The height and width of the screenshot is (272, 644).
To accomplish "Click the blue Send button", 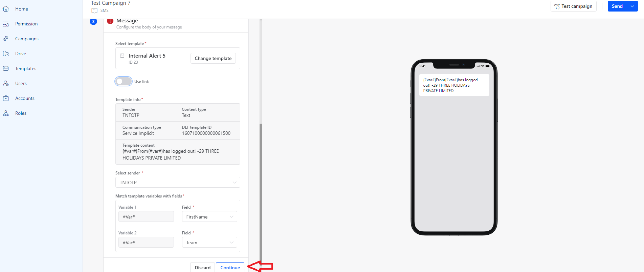I will coord(617,6).
